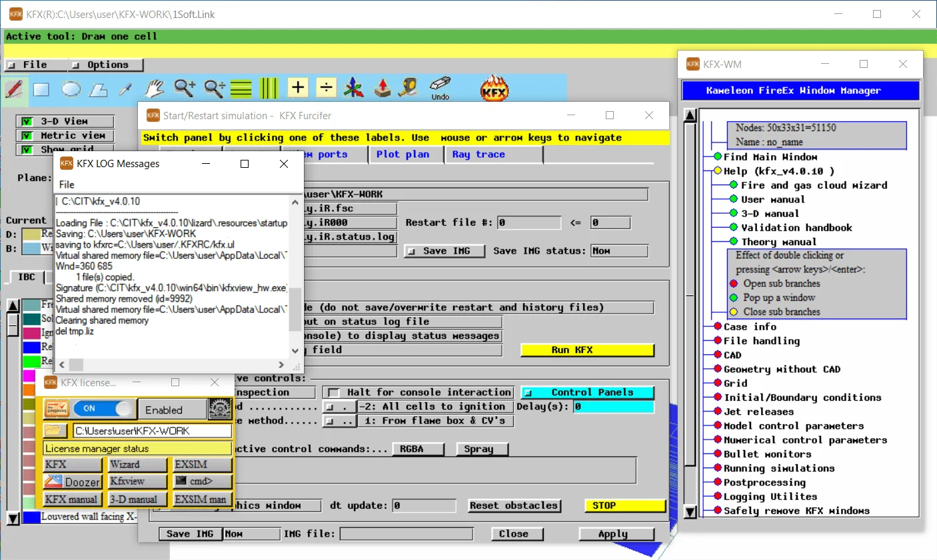Click the folder browse icon in KFX license window

tap(57, 431)
